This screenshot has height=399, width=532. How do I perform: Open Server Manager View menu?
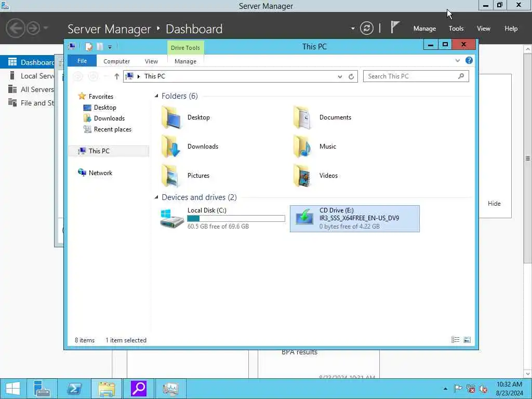[484, 29]
